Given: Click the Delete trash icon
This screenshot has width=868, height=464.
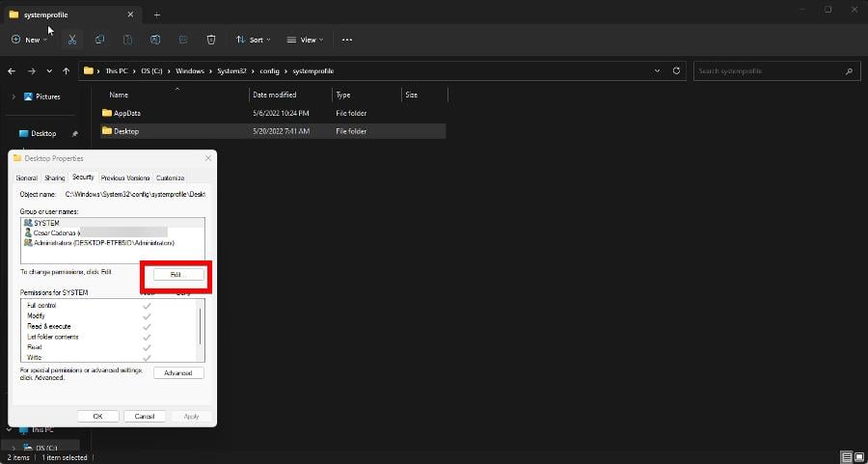Looking at the screenshot, I should (211, 40).
